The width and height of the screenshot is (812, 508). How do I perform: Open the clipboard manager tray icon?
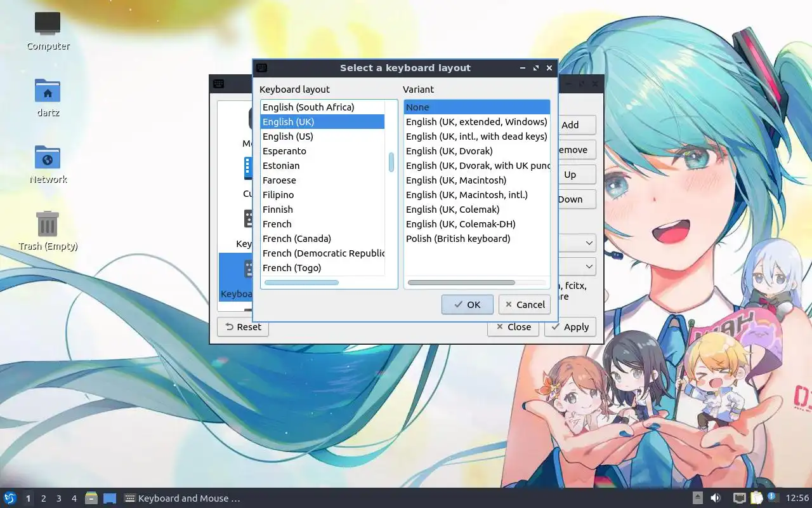point(756,498)
